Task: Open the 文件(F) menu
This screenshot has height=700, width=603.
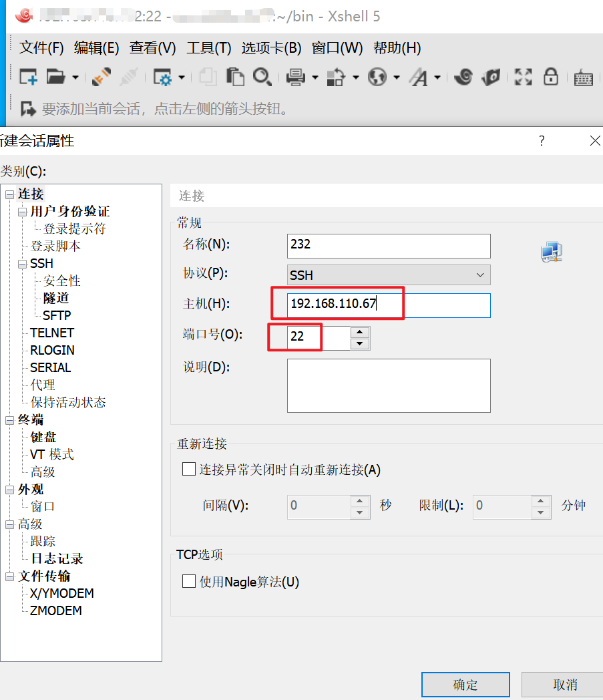Action: pyautogui.click(x=41, y=47)
